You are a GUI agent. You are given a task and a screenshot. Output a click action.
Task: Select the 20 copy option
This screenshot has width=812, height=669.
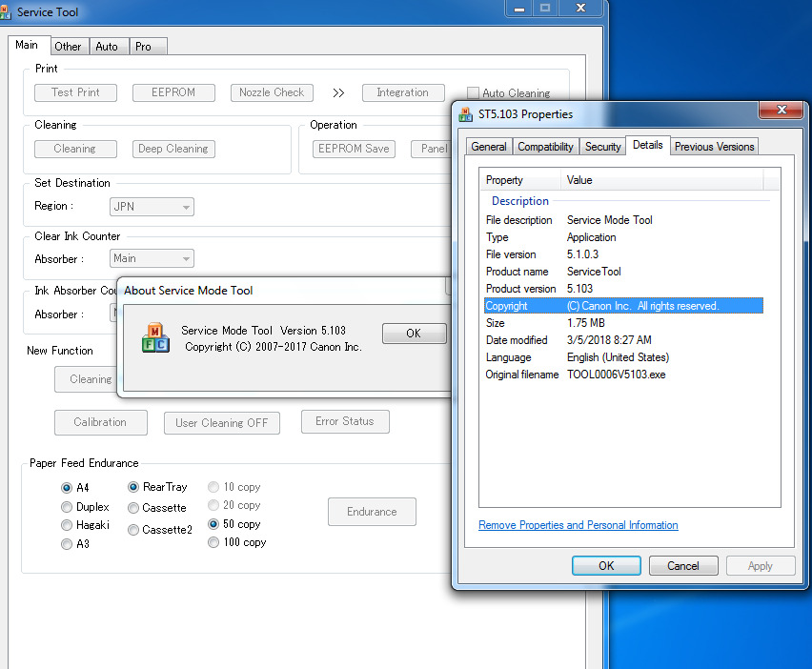coord(213,505)
